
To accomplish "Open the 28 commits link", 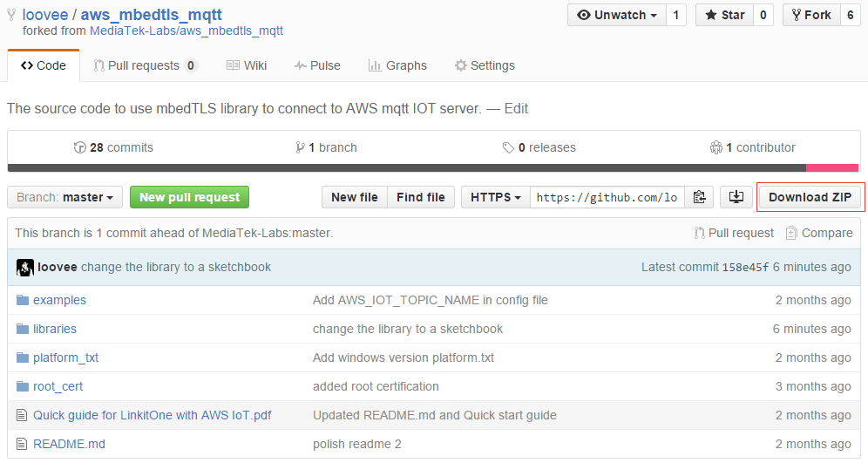I will (x=113, y=148).
